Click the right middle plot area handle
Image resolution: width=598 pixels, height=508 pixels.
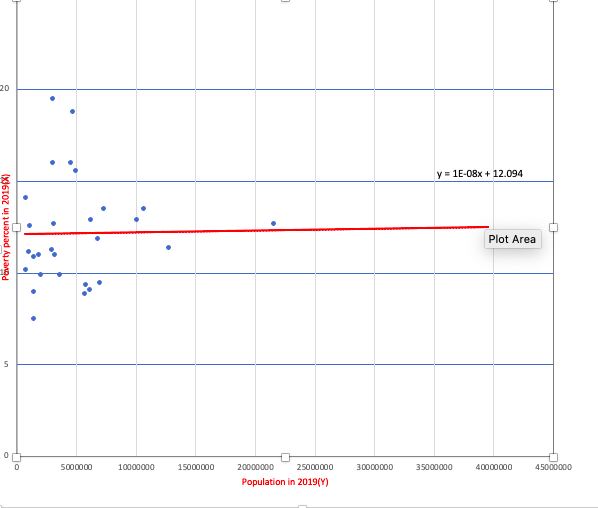(x=553, y=228)
